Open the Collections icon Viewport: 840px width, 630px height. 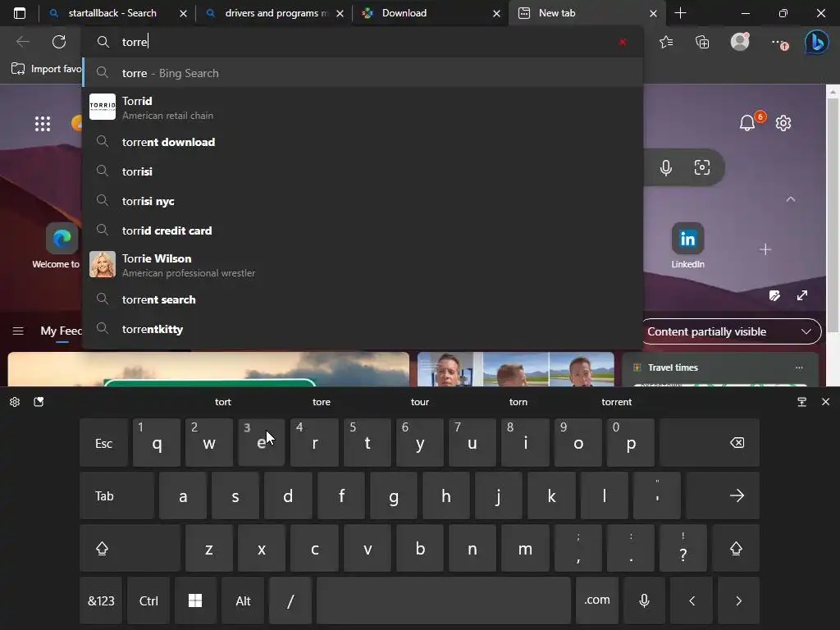pyautogui.click(x=702, y=42)
